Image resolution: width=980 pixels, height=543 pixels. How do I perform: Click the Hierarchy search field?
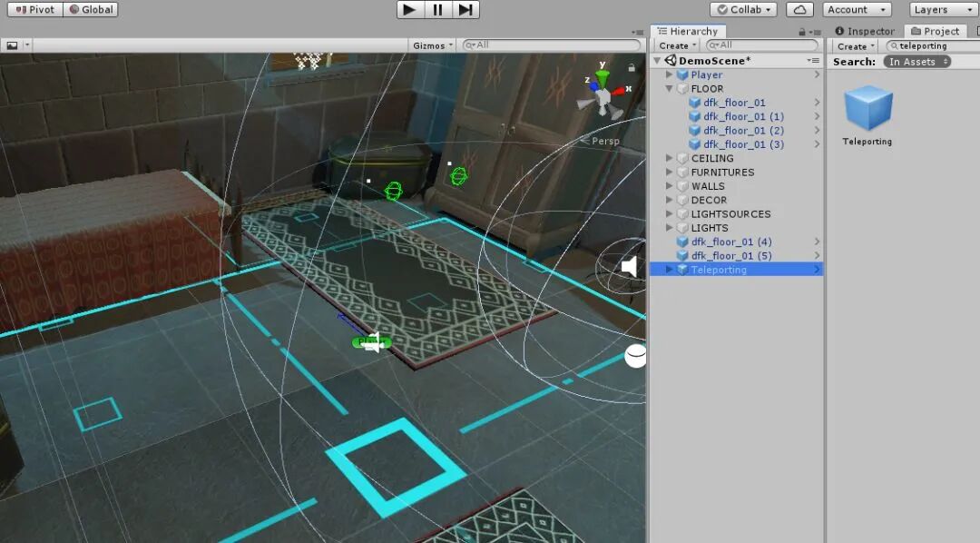(x=762, y=45)
